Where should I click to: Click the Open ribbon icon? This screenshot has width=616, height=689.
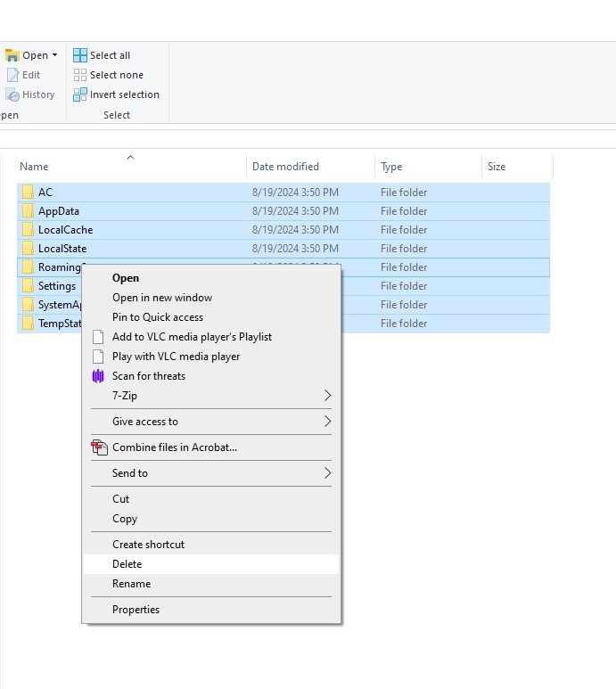[12, 55]
